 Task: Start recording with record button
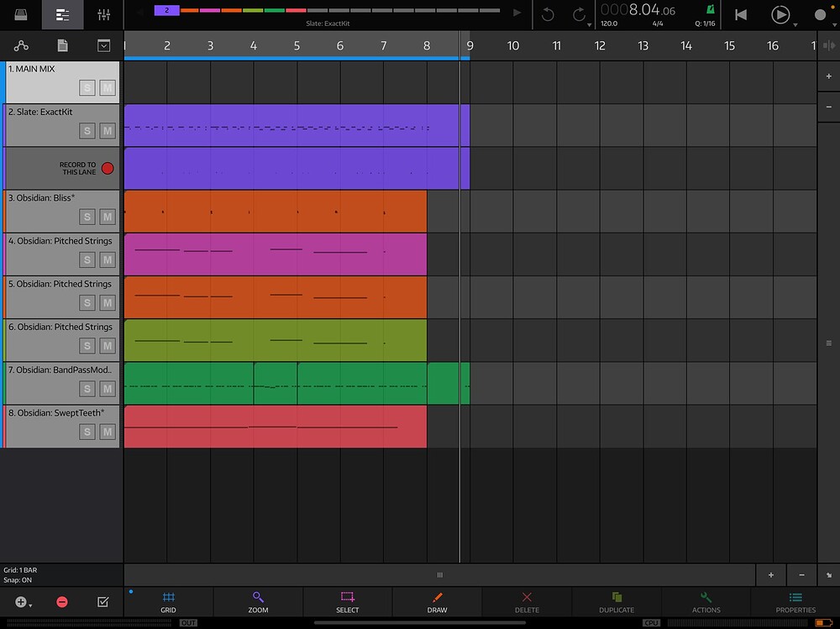(820, 14)
